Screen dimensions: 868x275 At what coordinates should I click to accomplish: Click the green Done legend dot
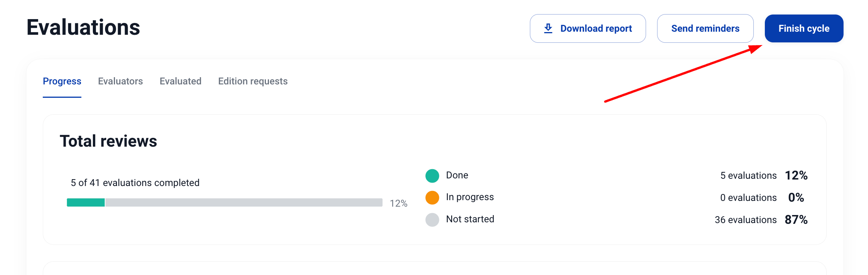tap(432, 176)
